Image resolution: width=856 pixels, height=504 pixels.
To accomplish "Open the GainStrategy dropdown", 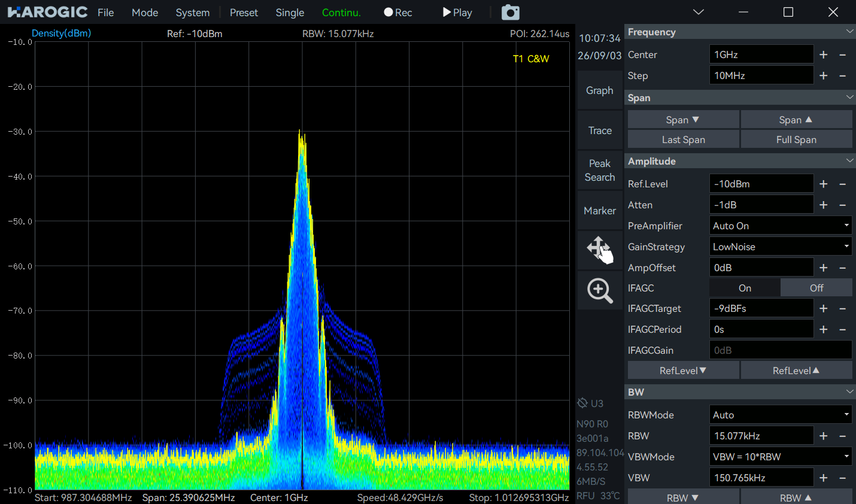I will pyautogui.click(x=781, y=247).
